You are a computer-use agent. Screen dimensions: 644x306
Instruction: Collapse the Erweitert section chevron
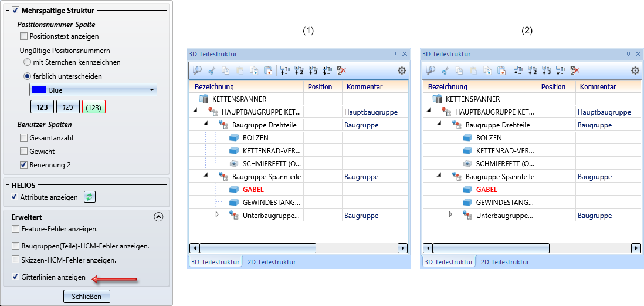tap(158, 217)
